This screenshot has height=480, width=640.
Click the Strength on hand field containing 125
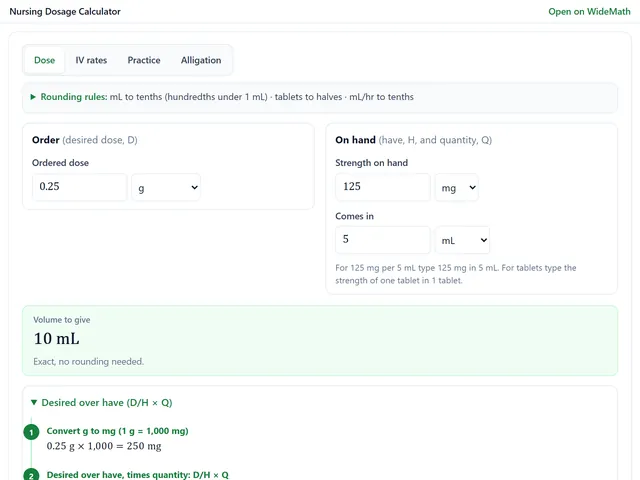pos(383,187)
